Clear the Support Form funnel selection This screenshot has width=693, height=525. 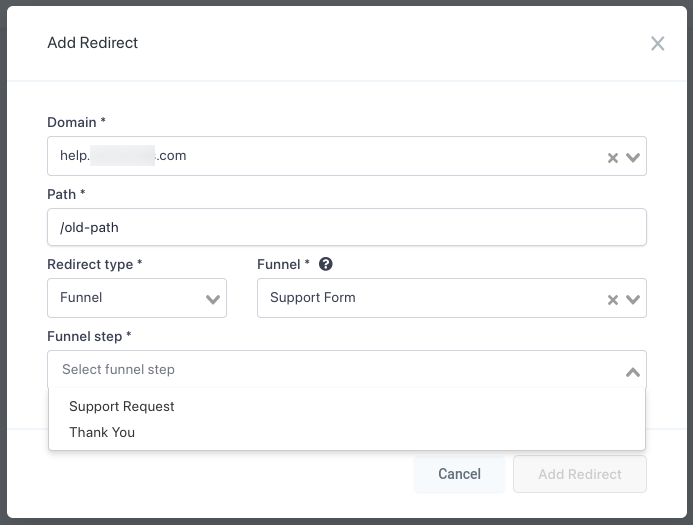click(613, 299)
